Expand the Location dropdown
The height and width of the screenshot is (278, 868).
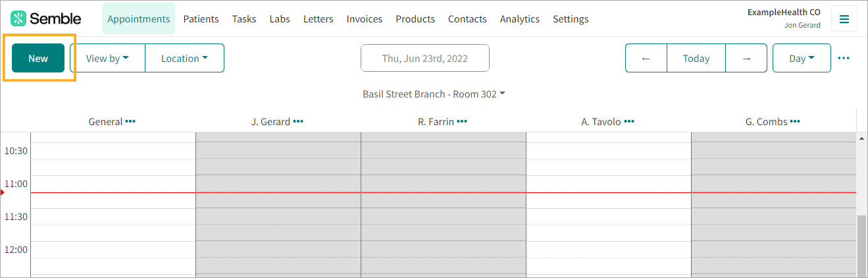[x=184, y=58]
